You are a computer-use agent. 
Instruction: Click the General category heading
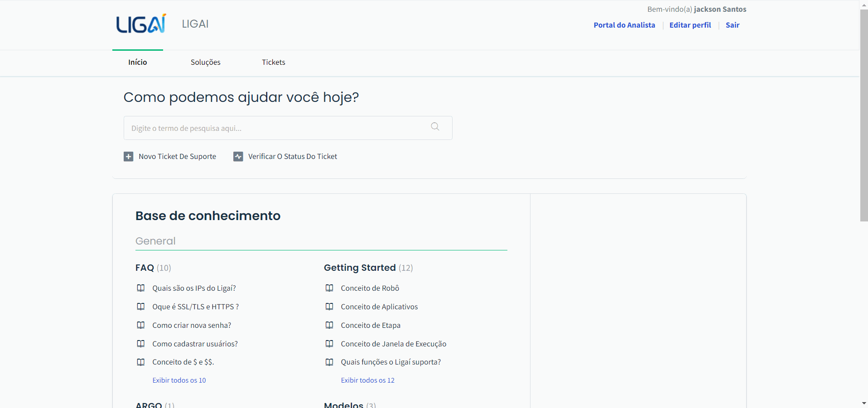tap(155, 241)
